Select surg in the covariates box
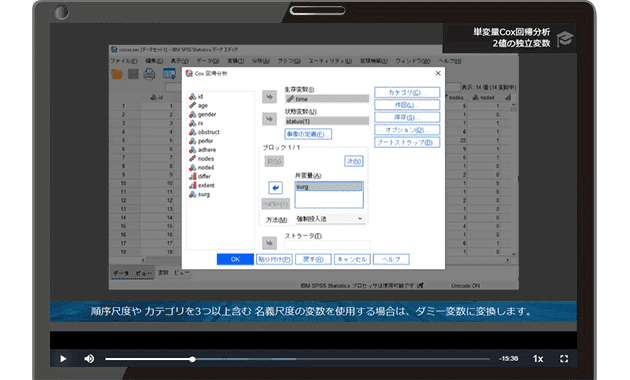 coord(328,187)
